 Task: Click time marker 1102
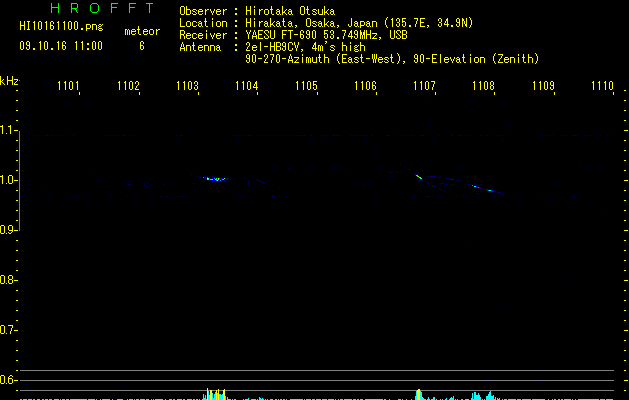click(128, 85)
